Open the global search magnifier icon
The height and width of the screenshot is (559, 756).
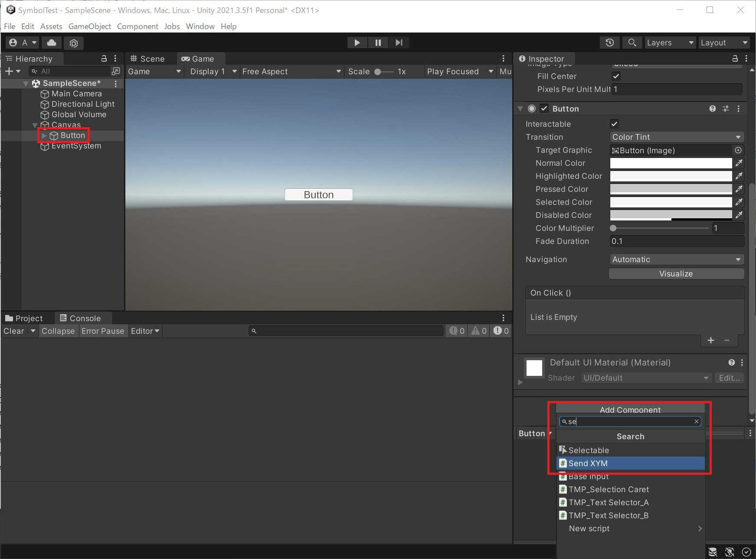(632, 43)
